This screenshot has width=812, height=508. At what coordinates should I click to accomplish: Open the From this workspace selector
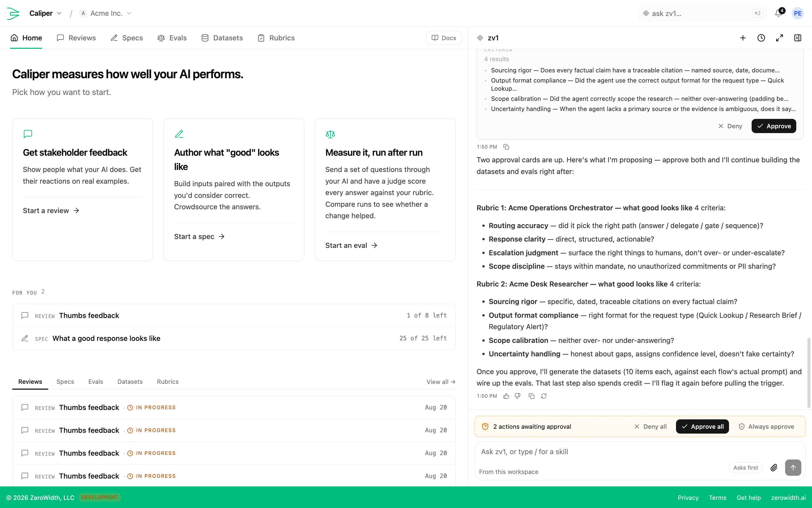coord(509,472)
